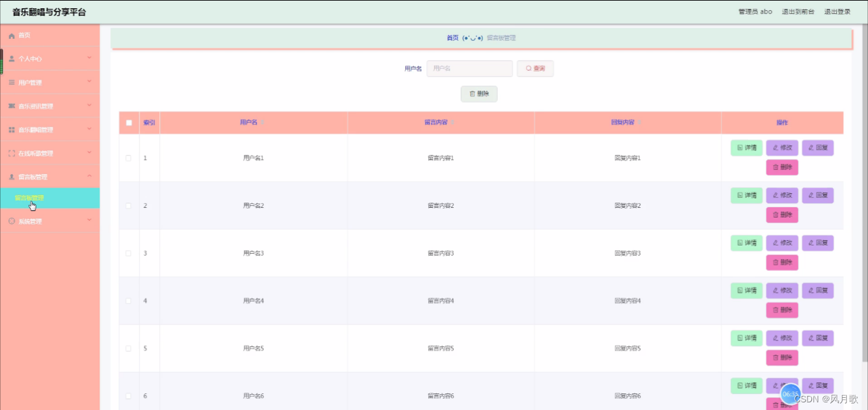Screen dimensions: 868x410
Task: Click 退出到前台 in the top bar
Action: (799, 11)
